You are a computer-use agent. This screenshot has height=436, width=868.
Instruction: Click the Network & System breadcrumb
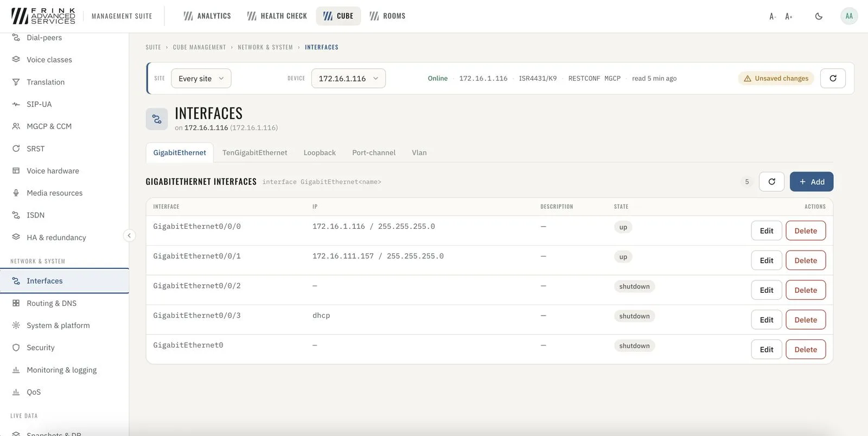tap(265, 47)
